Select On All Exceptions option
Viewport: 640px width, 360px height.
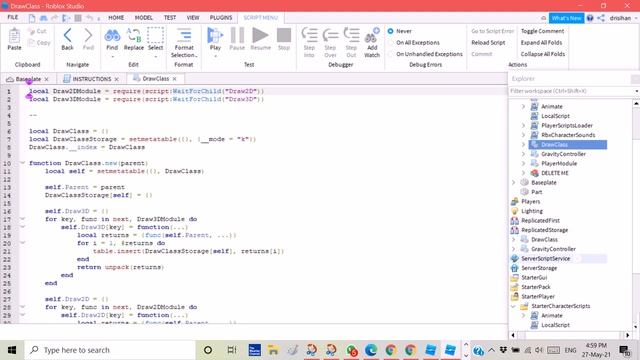click(x=391, y=42)
